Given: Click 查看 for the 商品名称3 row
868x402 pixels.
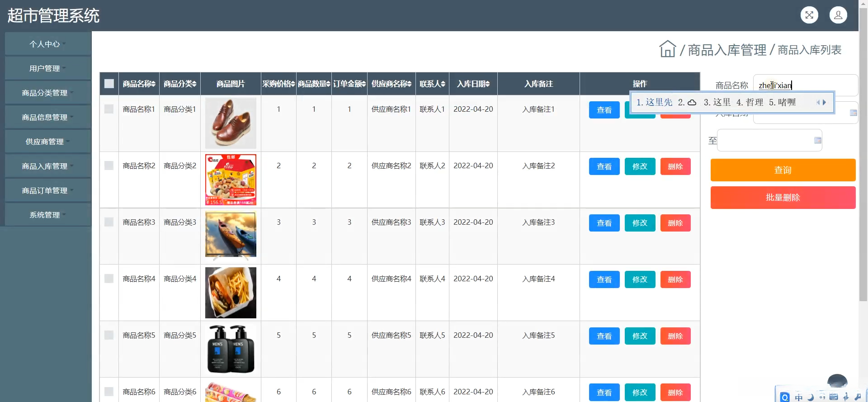Looking at the screenshot, I should [604, 223].
